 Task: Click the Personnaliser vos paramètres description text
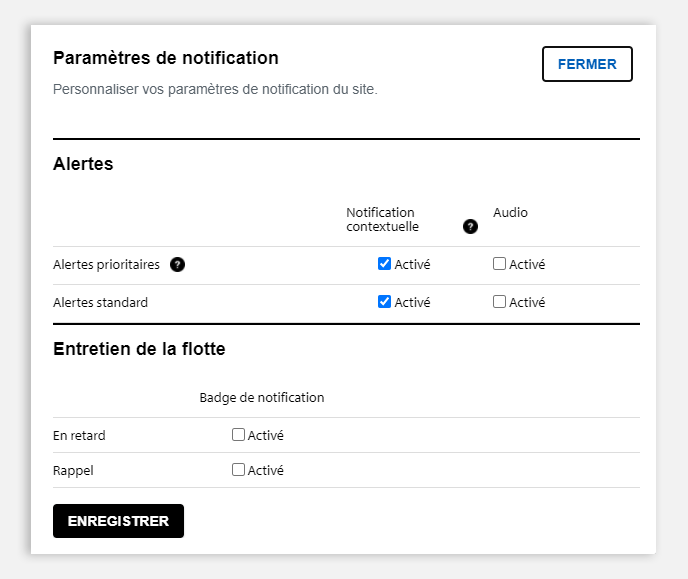(x=215, y=89)
